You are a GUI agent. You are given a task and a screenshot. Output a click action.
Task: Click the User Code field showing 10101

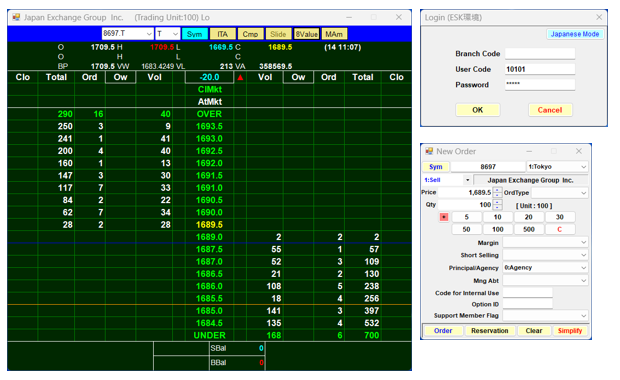[x=540, y=69]
